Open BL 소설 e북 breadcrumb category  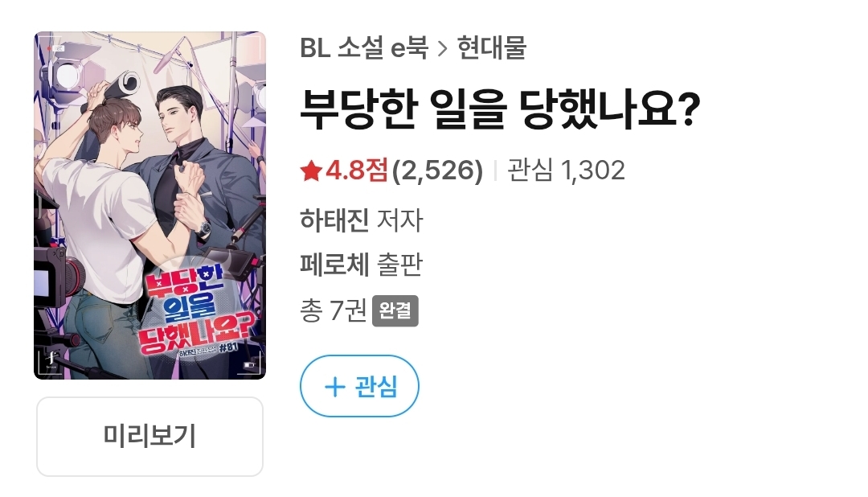click(x=364, y=48)
